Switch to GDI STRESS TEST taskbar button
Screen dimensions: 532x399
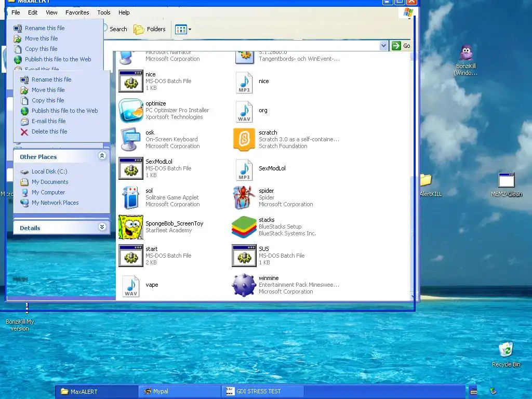[263, 392]
